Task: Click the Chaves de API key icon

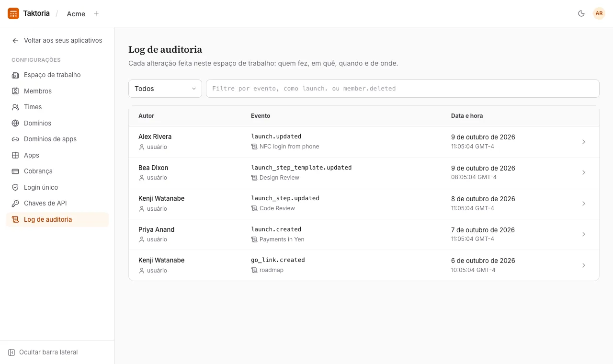Action: 15,204
